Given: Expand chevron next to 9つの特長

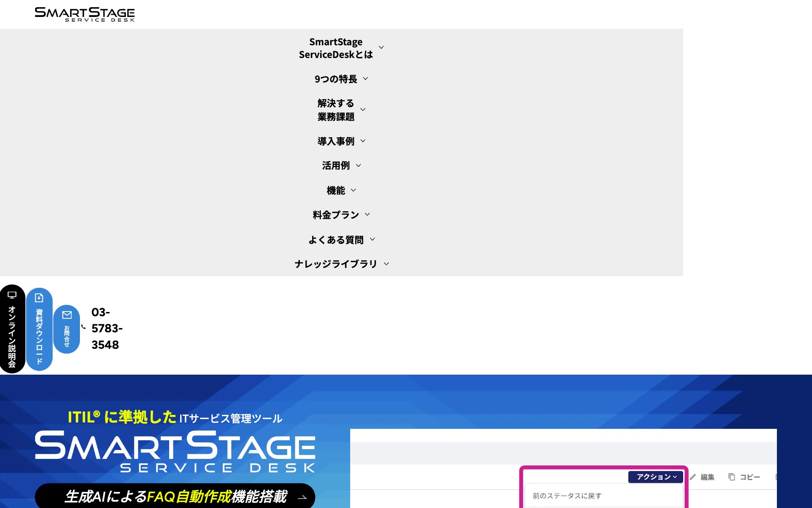Looking at the screenshot, I should (365, 79).
